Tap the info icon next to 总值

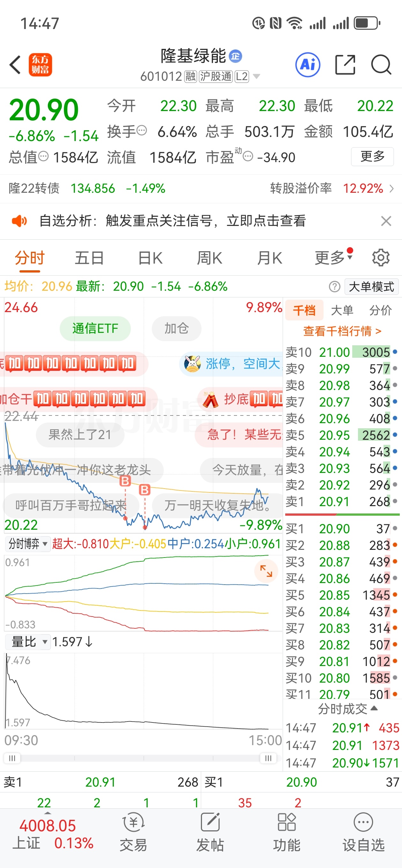[x=43, y=156]
